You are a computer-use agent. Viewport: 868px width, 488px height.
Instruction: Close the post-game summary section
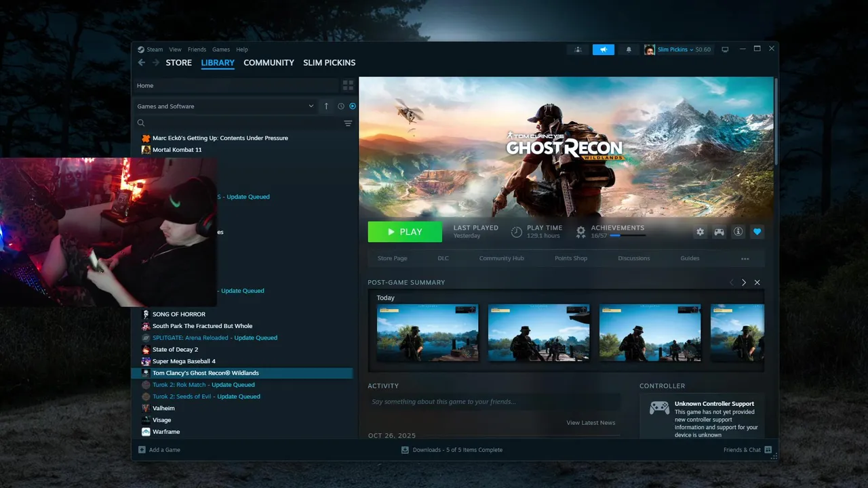click(757, 282)
